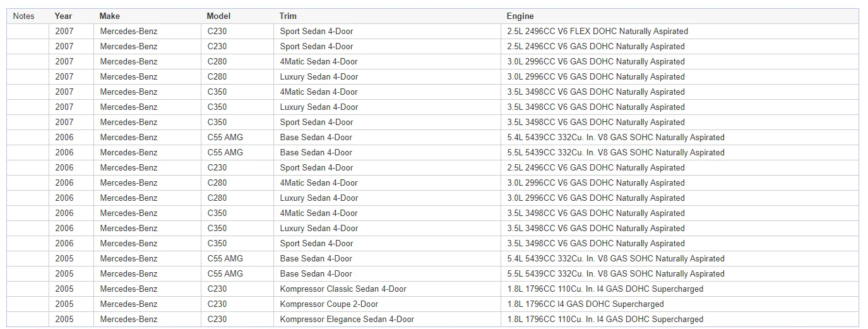Image resolution: width=868 pixels, height=329 pixels.
Task: Click the 2007 C280 Luxury Sedan trim cell
Action: (388, 76)
